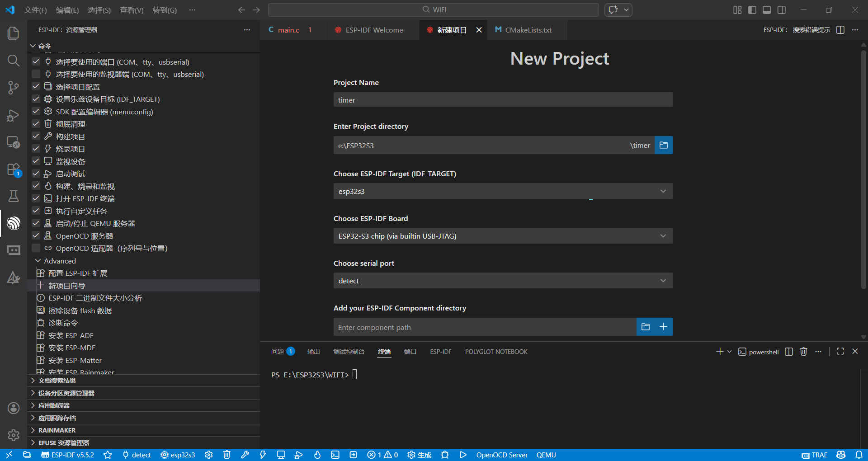Open the Search view in activity bar
The height and width of the screenshot is (461, 868).
pyautogui.click(x=14, y=60)
